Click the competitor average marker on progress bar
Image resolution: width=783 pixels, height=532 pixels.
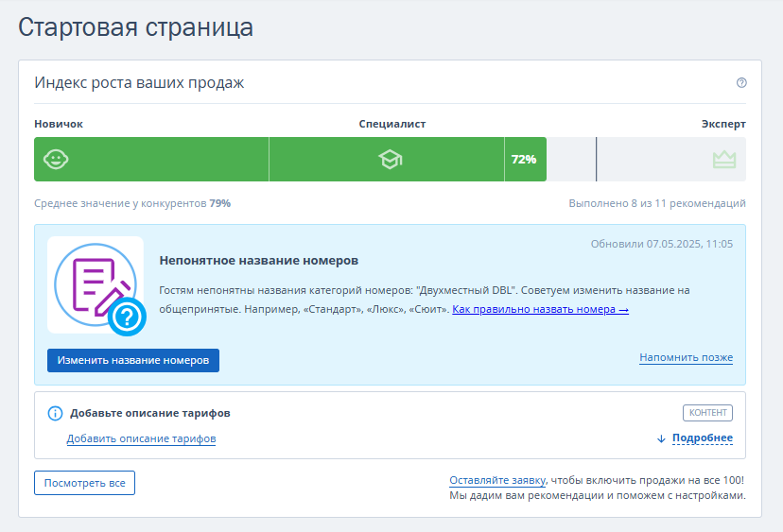[596, 159]
